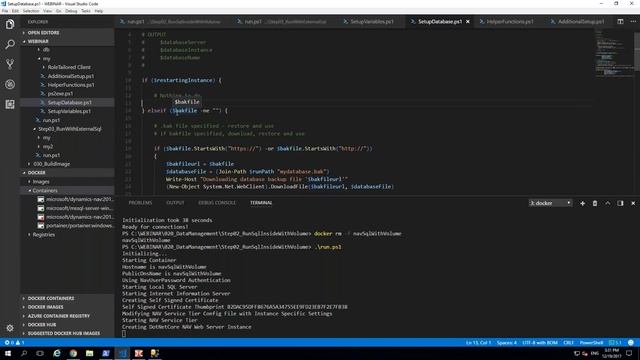Open the Debug menu

click(x=71, y=11)
